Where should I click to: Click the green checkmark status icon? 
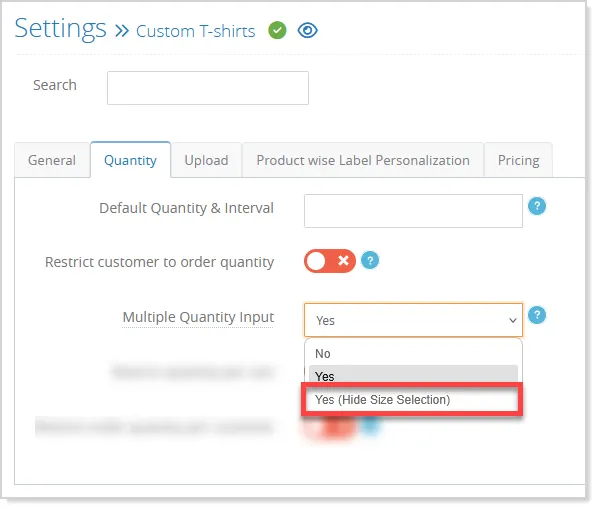(x=277, y=30)
